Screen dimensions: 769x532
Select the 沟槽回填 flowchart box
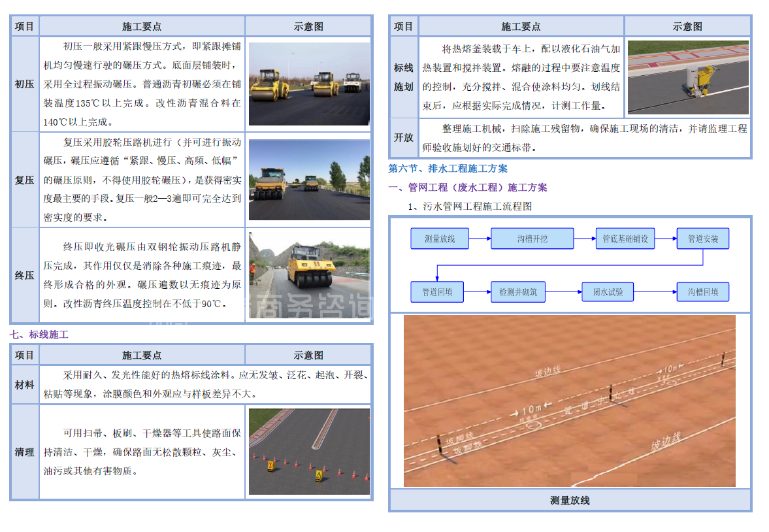pyautogui.click(x=702, y=292)
